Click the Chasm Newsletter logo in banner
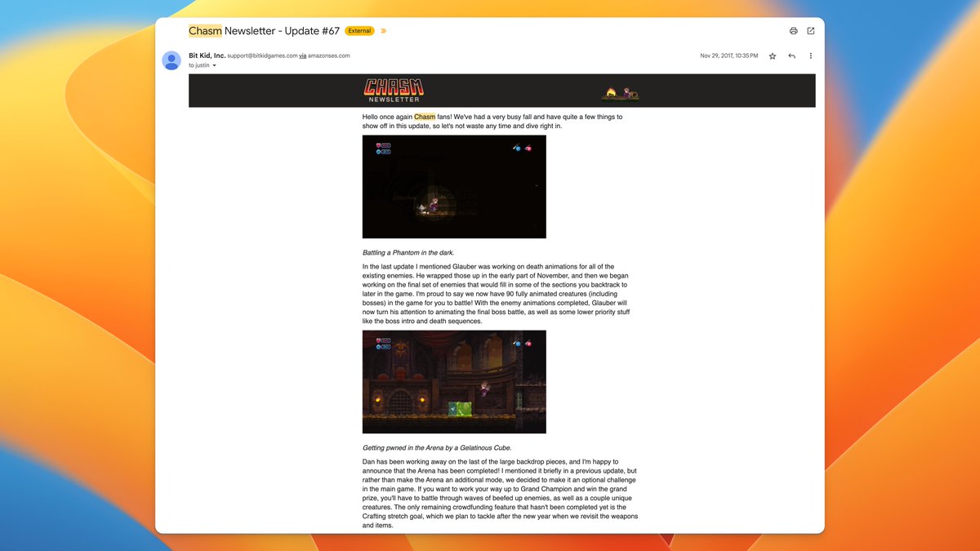 coord(394,90)
